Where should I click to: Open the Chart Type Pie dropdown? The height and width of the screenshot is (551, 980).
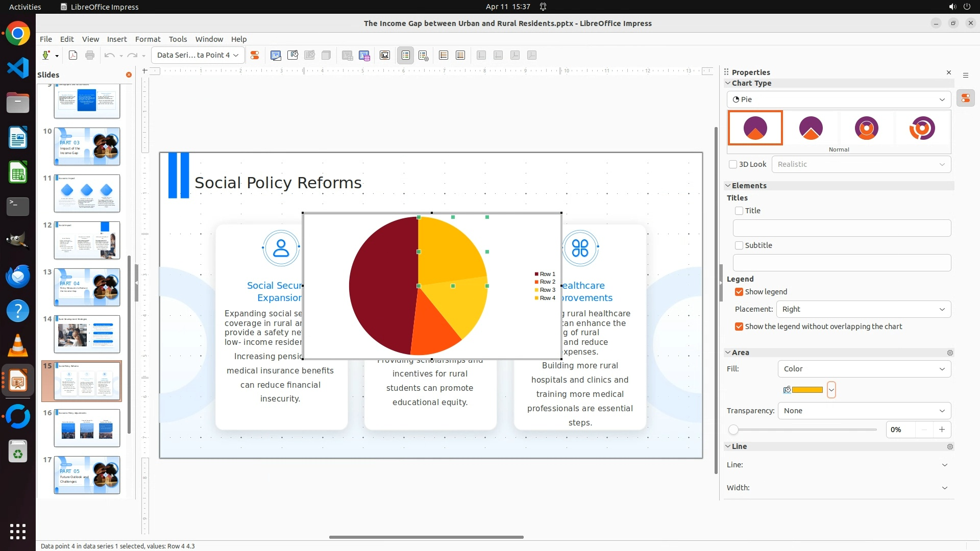click(839, 99)
